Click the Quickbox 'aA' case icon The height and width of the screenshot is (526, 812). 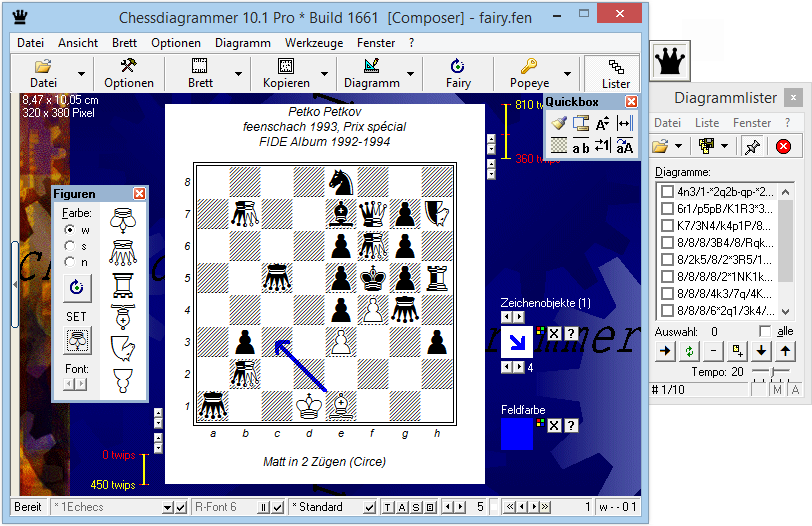[624, 147]
